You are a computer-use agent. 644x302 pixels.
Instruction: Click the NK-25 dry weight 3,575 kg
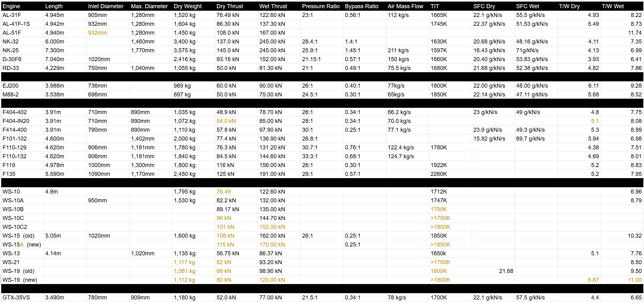(x=184, y=50)
